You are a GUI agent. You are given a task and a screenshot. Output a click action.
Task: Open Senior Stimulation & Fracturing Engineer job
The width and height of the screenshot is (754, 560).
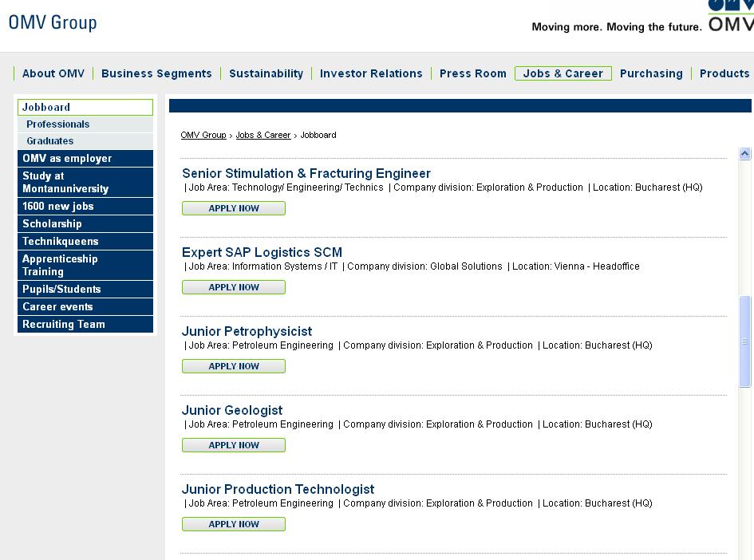tap(306, 173)
